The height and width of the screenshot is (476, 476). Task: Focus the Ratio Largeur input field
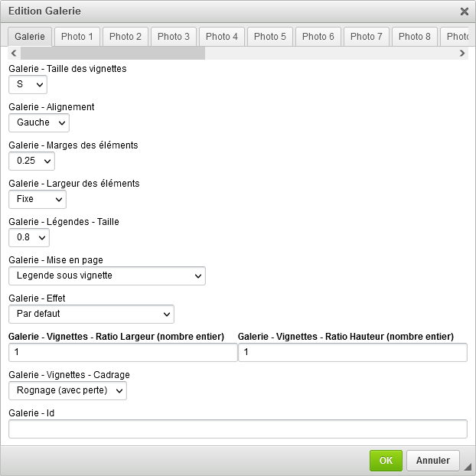click(122, 352)
